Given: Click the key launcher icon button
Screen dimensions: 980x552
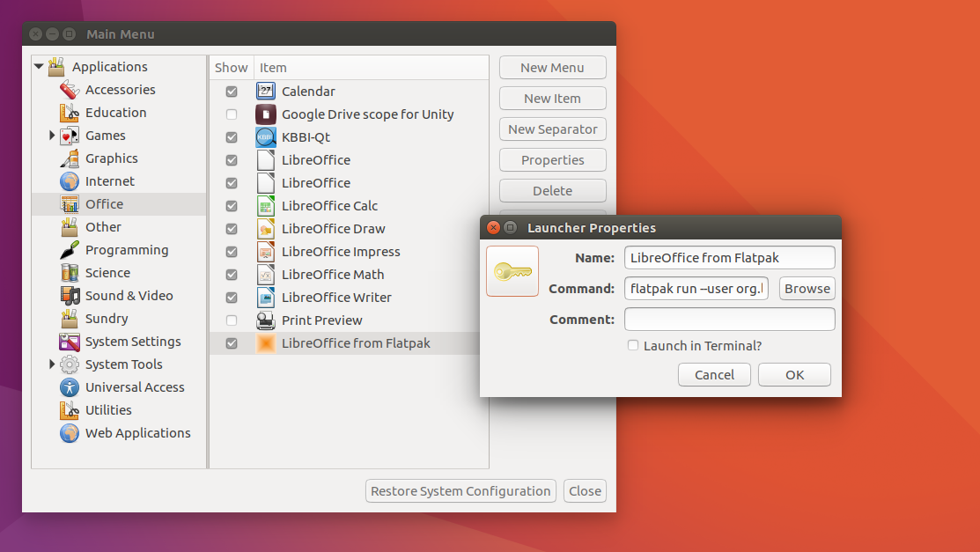Looking at the screenshot, I should coord(512,271).
